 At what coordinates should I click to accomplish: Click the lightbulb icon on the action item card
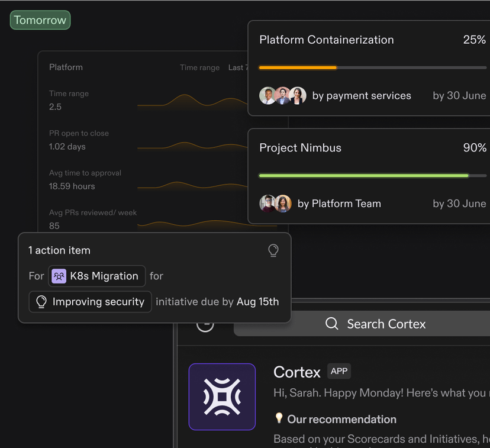tap(273, 250)
